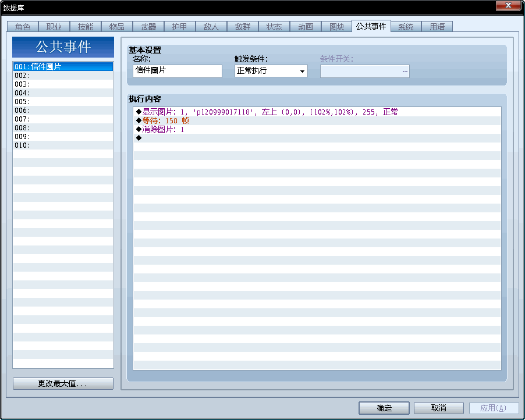Select the 等待: 150 帧 command
Viewport: 525px width, 420px height.
317,120
